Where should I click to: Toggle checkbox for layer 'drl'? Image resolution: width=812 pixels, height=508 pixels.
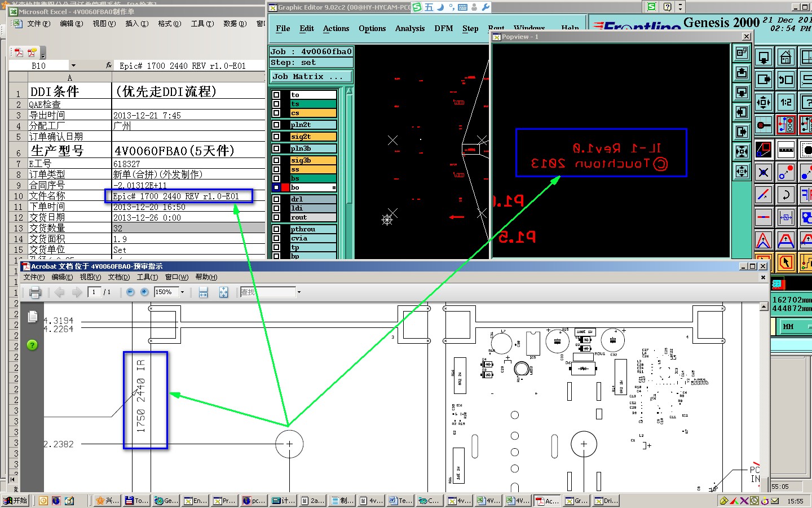[x=276, y=199]
